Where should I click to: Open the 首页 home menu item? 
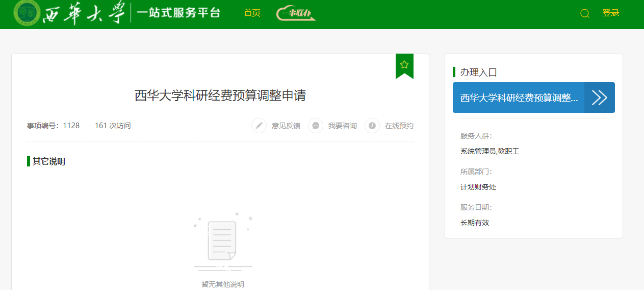[252, 13]
